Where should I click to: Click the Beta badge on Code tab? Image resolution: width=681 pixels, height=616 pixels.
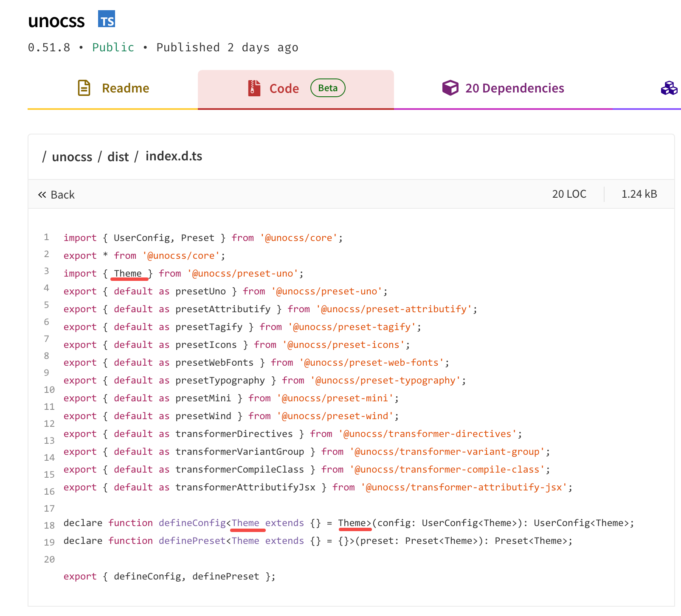click(327, 88)
